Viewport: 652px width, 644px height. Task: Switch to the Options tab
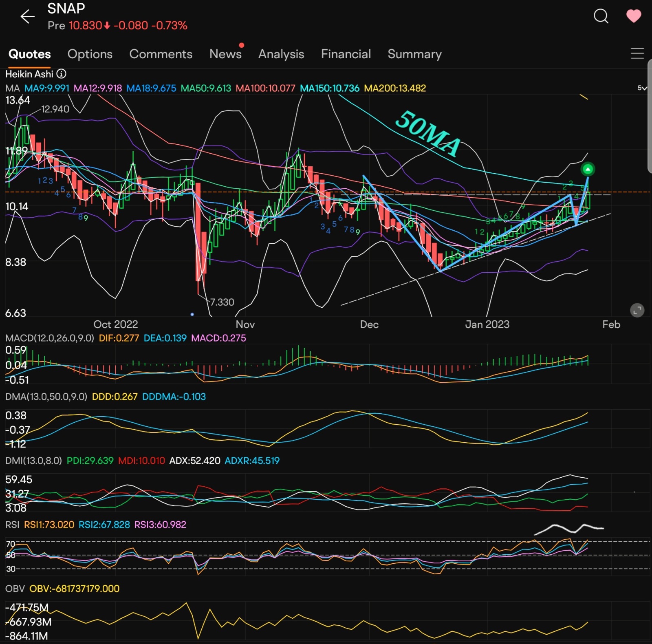[x=90, y=54]
